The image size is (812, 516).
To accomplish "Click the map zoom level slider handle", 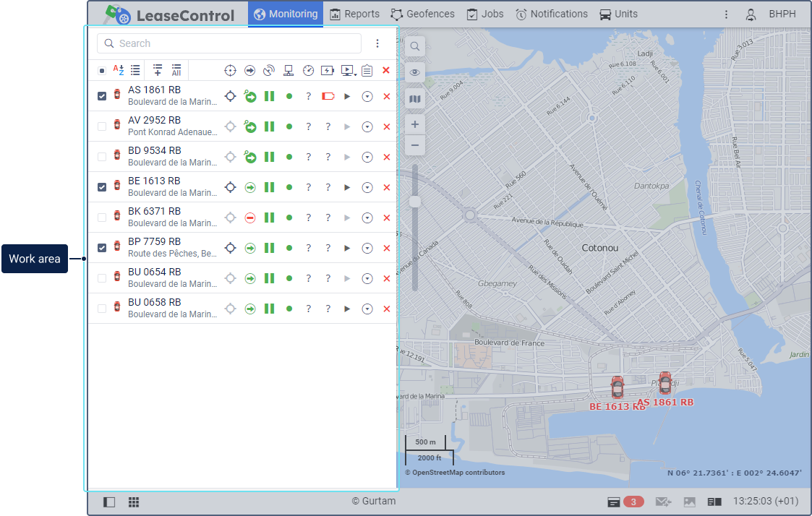I will pyautogui.click(x=415, y=202).
